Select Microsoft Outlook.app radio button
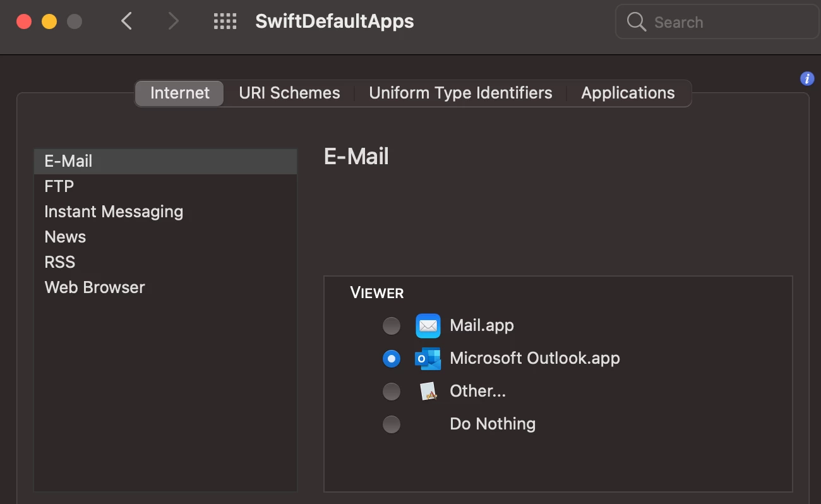Screen dimensions: 821x504 (392, 359)
